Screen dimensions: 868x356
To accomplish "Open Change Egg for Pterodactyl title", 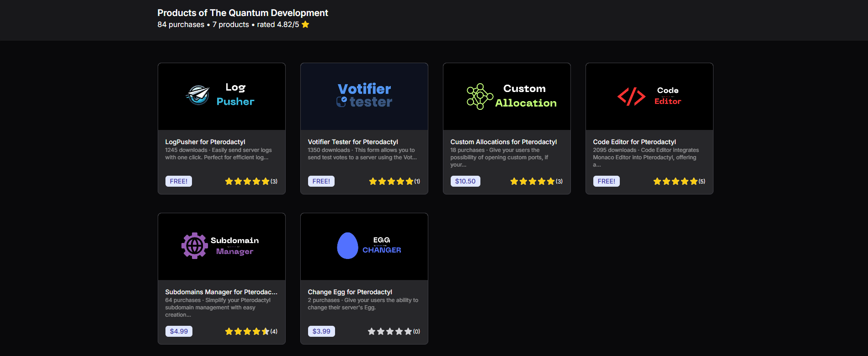I will 350,292.
